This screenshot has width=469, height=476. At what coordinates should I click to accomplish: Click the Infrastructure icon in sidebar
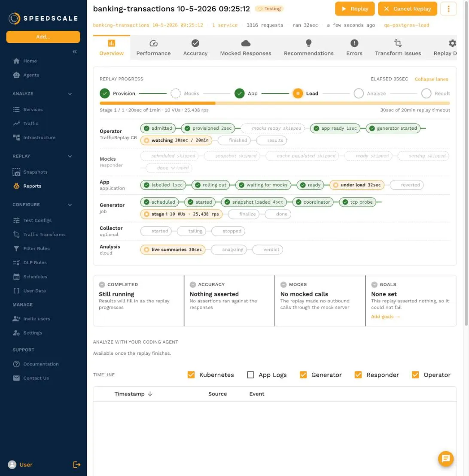pyautogui.click(x=16, y=137)
